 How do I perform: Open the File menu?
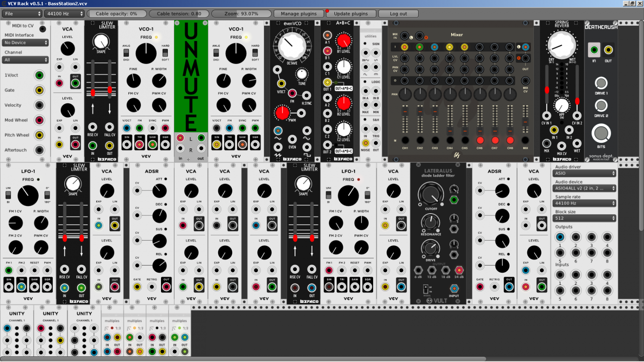coord(22,14)
